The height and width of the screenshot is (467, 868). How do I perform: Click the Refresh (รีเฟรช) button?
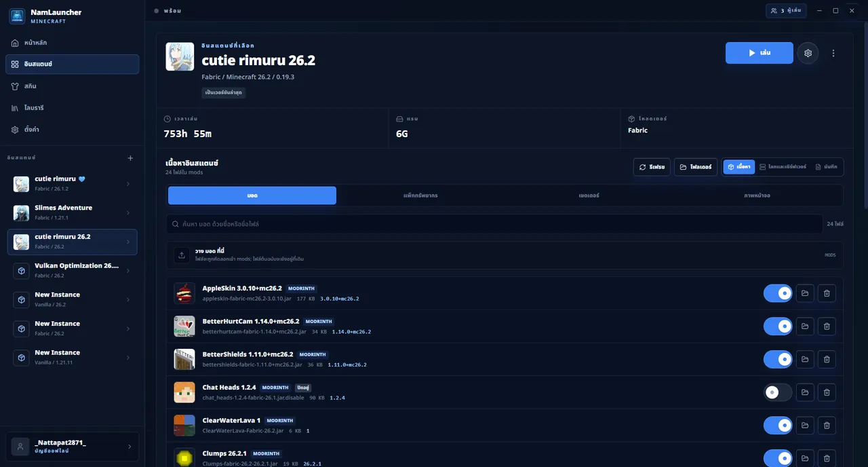[x=652, y=167]
